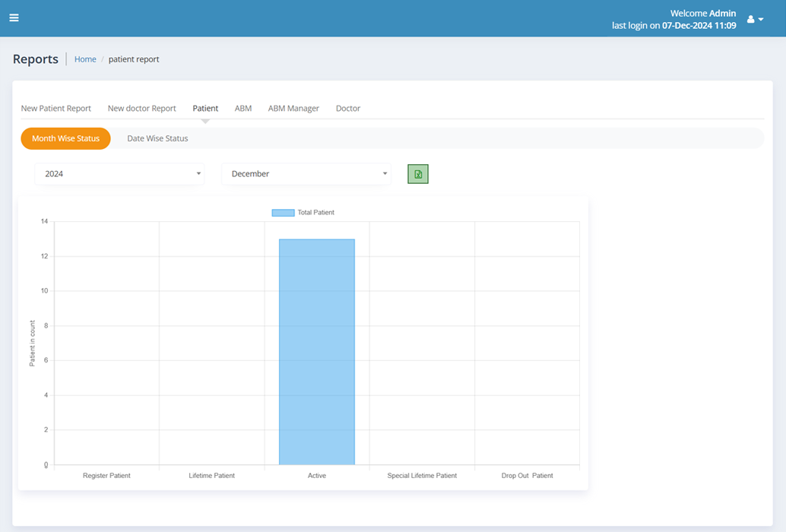Open the ABM tab
Viewport: 786px width, 532px height.
pyautogui.click(x=243, y=108)
